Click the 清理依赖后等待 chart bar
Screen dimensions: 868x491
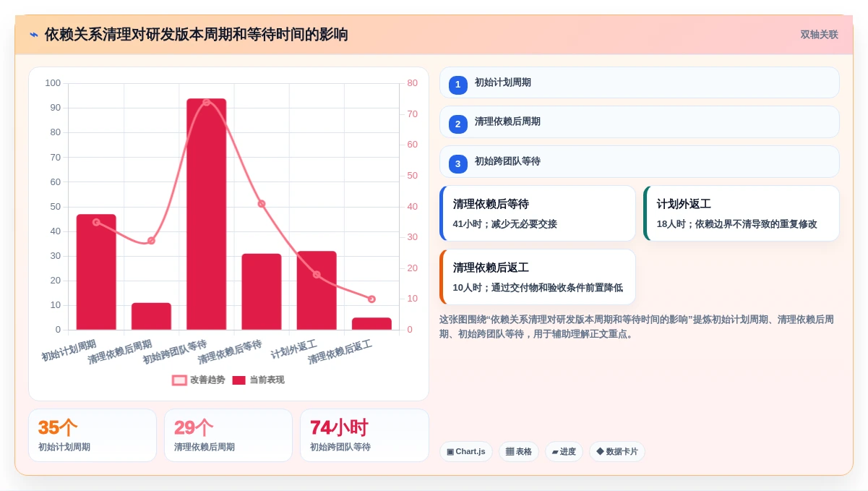point(262,291)
